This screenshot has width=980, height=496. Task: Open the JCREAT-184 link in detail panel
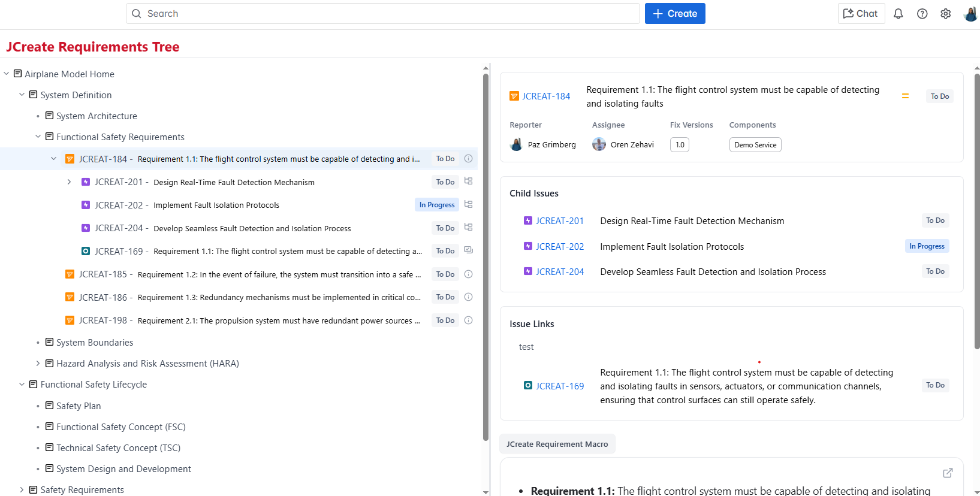(x=546, y=96)
